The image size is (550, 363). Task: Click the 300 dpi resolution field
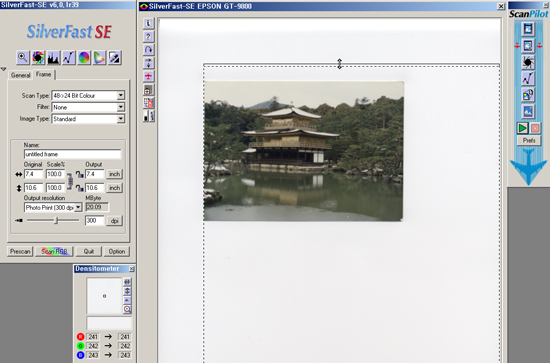pos(95,221)
